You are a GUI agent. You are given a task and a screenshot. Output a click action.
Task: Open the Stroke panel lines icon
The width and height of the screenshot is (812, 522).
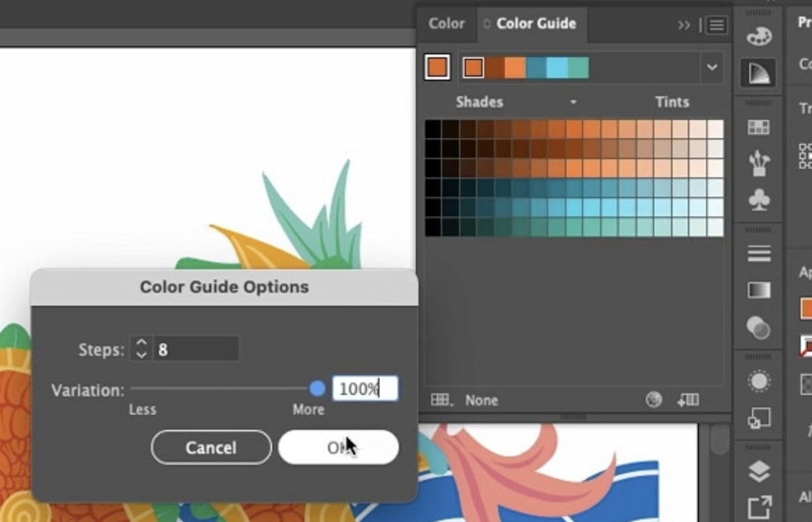[759, 254]
